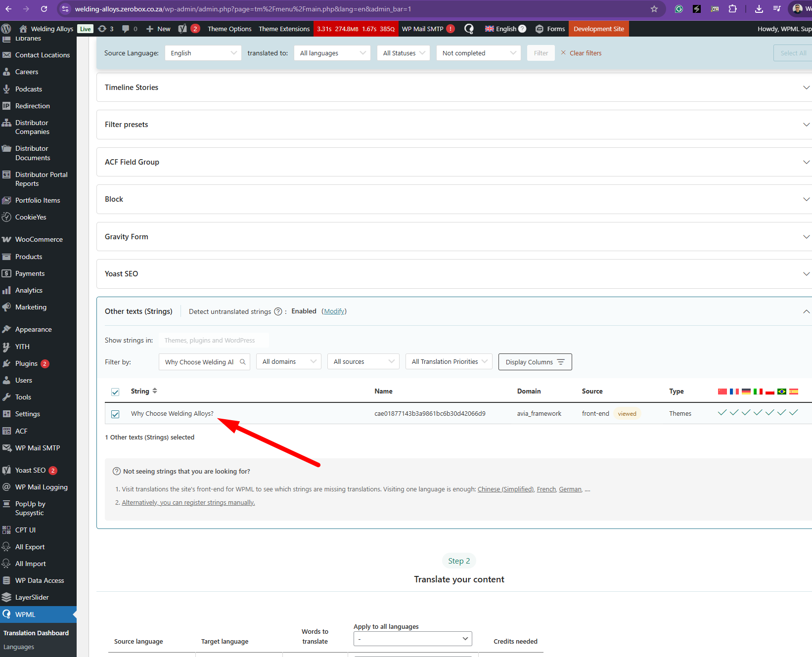
Task: Uncheck the 'Why Choose Welding Alloys?' row checkbox
Action: pos(115,414)
